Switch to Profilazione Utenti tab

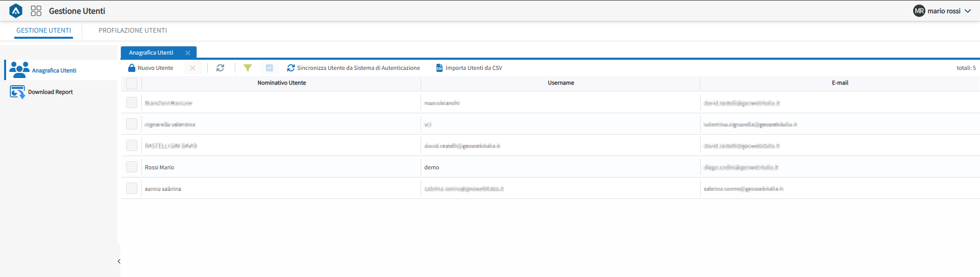point(133,31)
